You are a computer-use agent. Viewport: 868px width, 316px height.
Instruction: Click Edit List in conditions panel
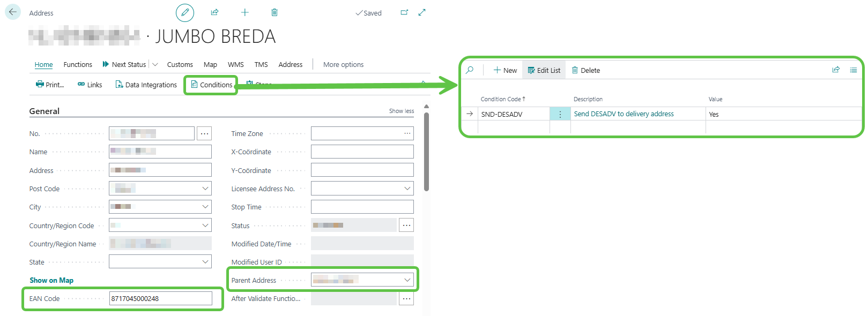point(544,70)
